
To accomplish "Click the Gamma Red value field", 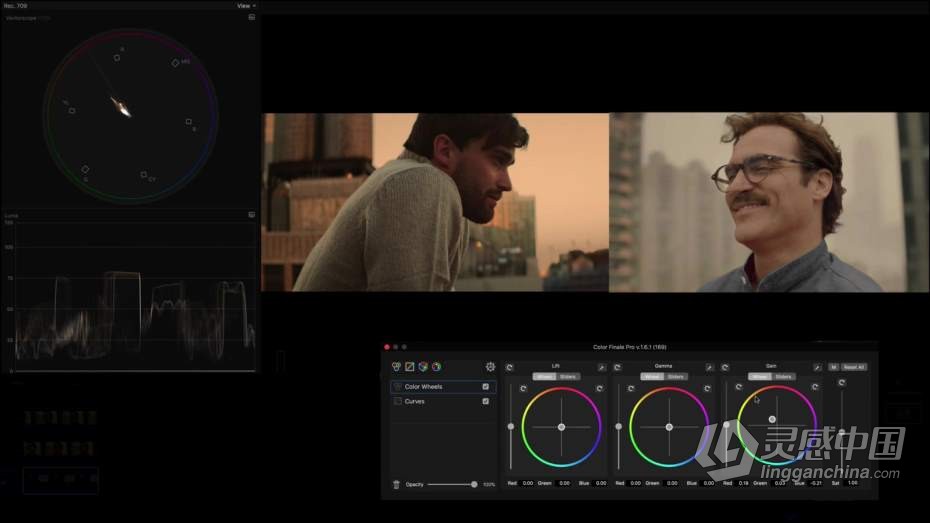I will click(x=635, y=483).
